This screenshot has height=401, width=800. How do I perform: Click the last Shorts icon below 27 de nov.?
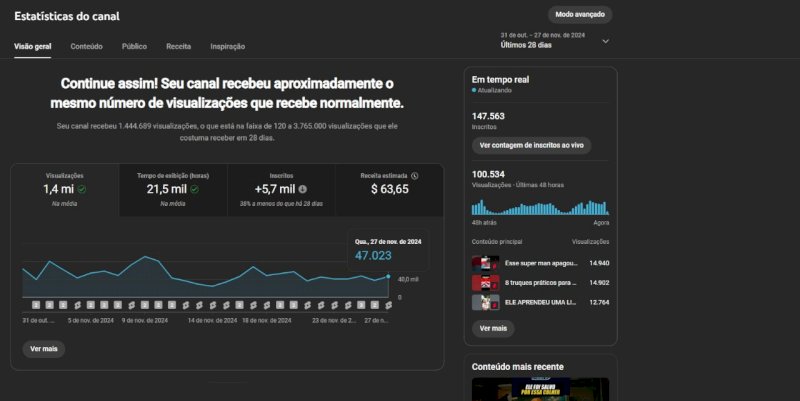(389, 305)
